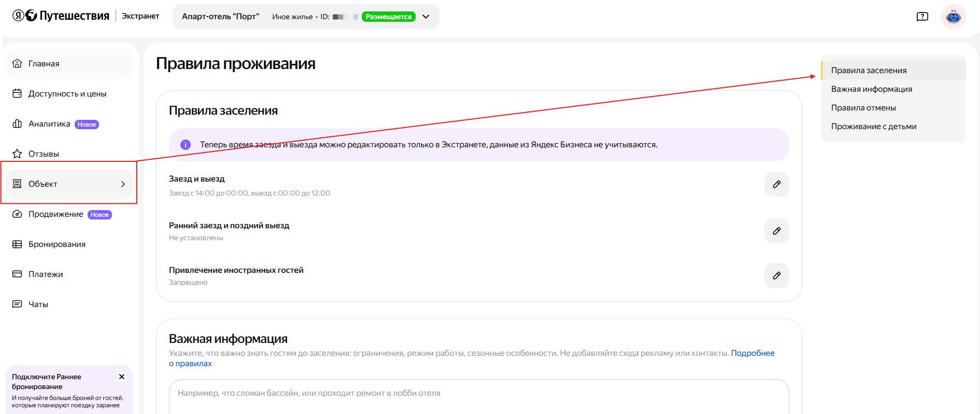Edit Привлечение иностранных гостей setting

point(777,275)
